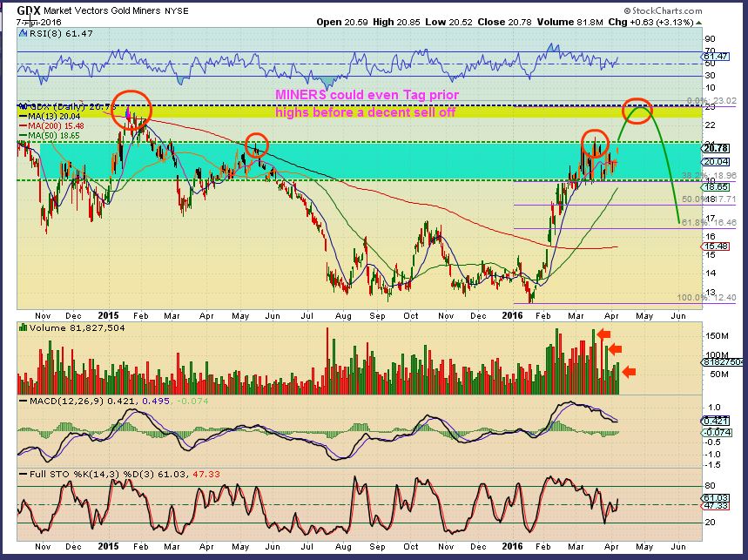The width and height of the screenshot is (748, 560).
Task: Click the Close 20.78 header value
Action: [x=504, y=22]
